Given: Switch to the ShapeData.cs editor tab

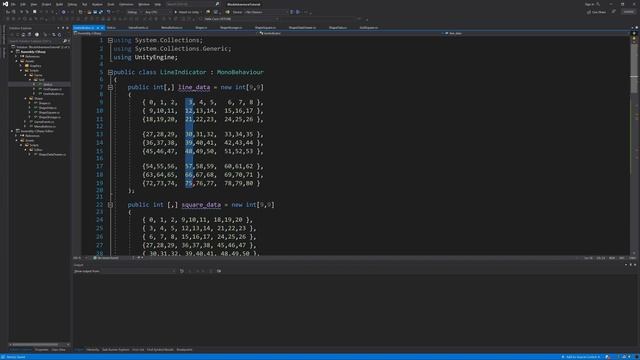Looking at the screenshot, I should coord(338,28).
